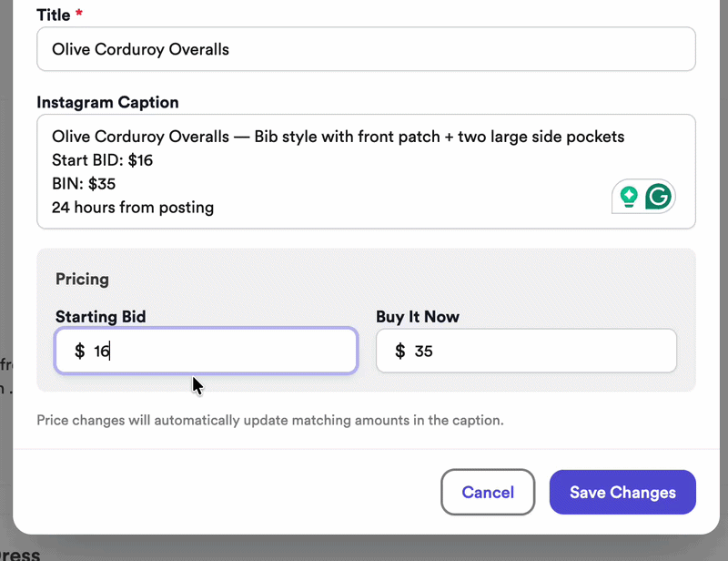This screenshot has width=728, height=561.
Task: Click the Pricing section heading
Action: [x=82, y=280]
